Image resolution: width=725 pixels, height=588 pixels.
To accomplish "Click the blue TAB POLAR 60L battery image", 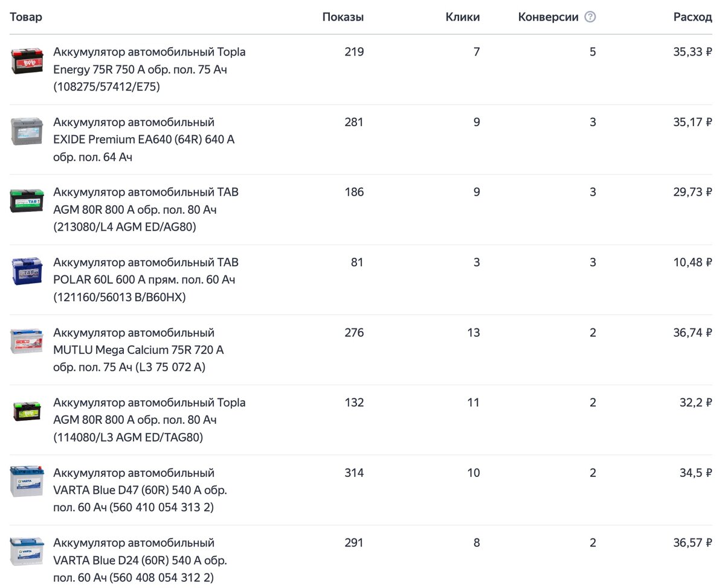I will coord(27,271).
